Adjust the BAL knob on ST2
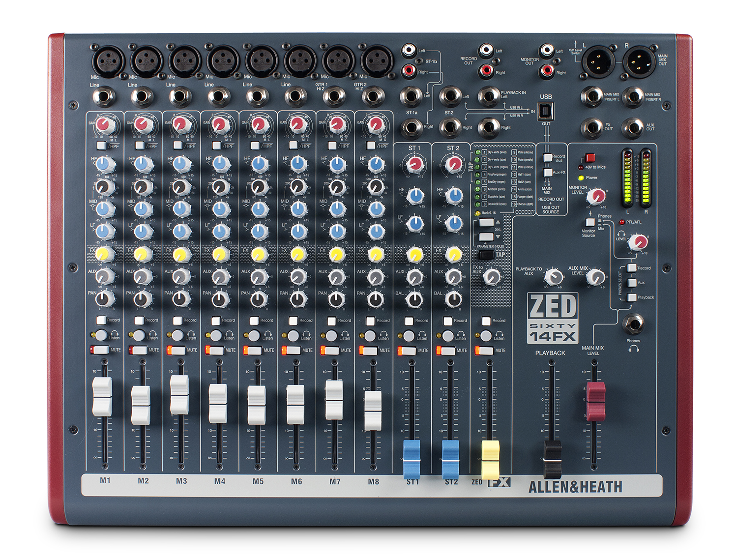 [453, 299]
